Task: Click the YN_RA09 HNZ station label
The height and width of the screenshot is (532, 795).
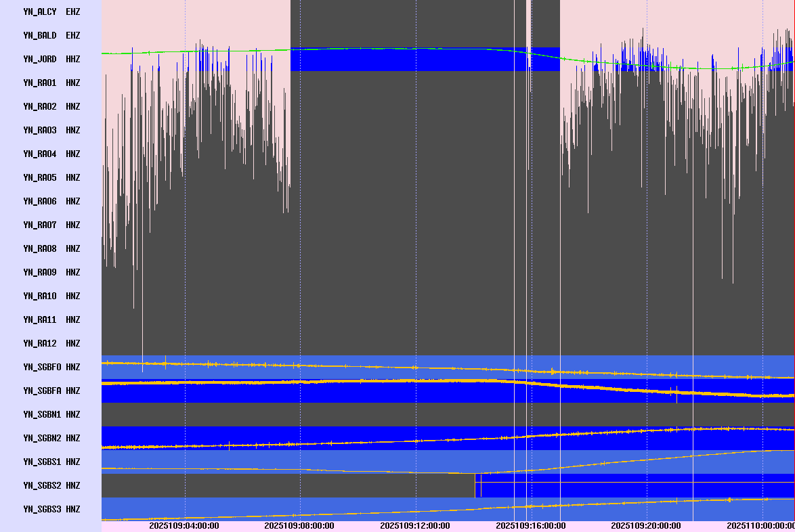Action: (51, 272)
